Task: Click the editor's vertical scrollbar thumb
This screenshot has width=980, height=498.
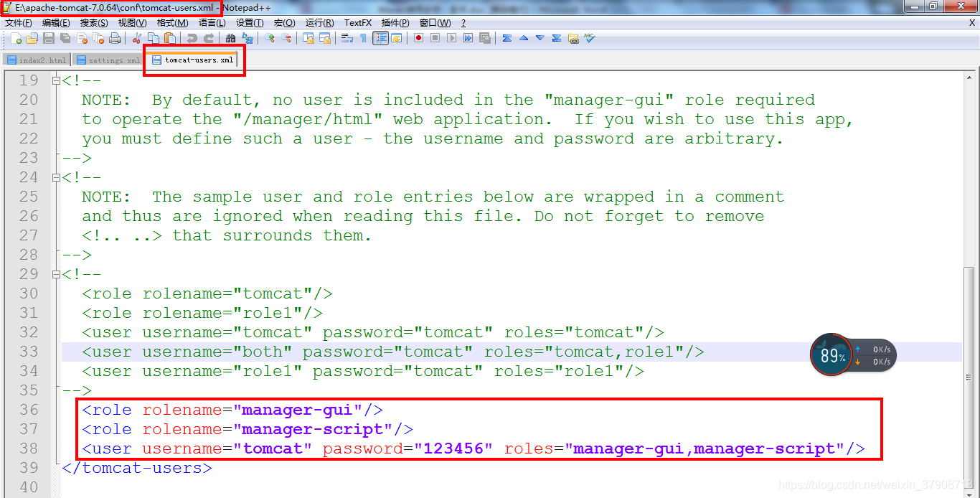Action: [970, 377]
